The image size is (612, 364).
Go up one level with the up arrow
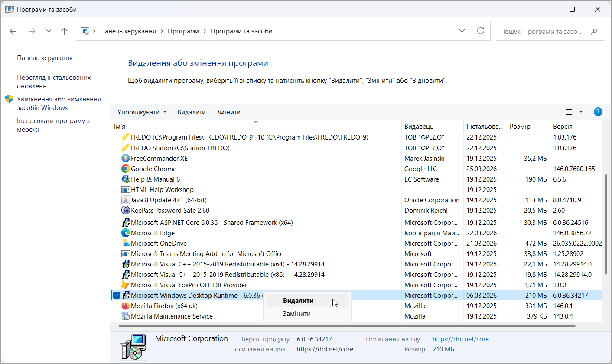pyautogui.click(x=65, y=31)
